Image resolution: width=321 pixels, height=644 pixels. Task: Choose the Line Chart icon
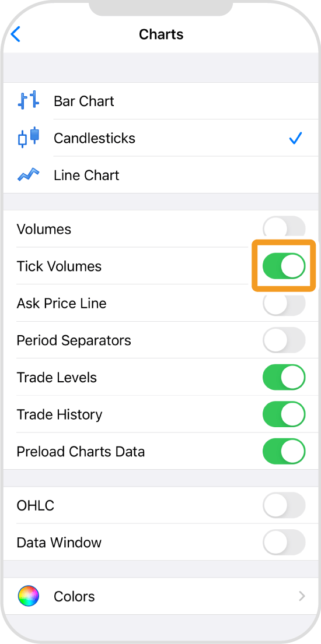(29, 175)
